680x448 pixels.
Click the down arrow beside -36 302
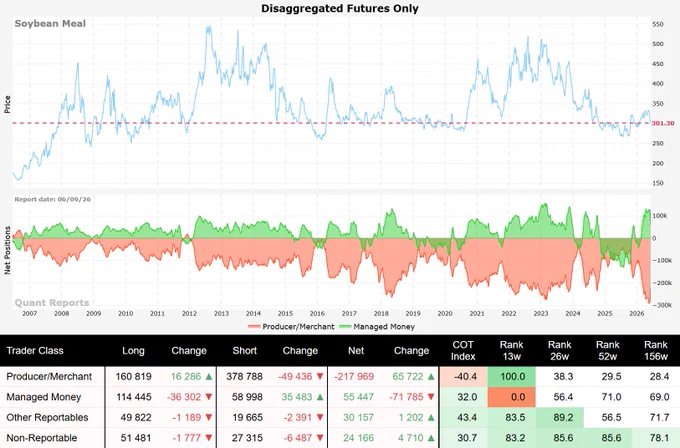coord(209,397)
